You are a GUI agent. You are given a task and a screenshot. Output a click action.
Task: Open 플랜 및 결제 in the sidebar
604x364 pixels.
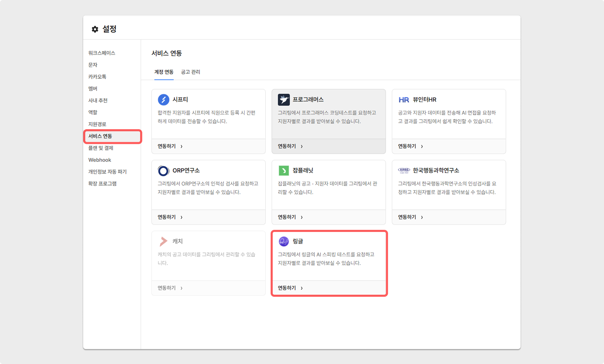click(101, 148)
